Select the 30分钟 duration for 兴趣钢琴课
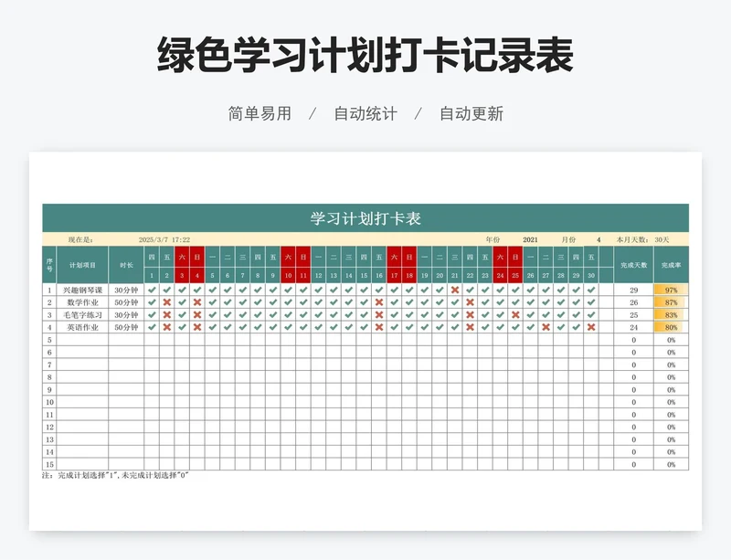731x560 pixels. (x=126, y=290)
